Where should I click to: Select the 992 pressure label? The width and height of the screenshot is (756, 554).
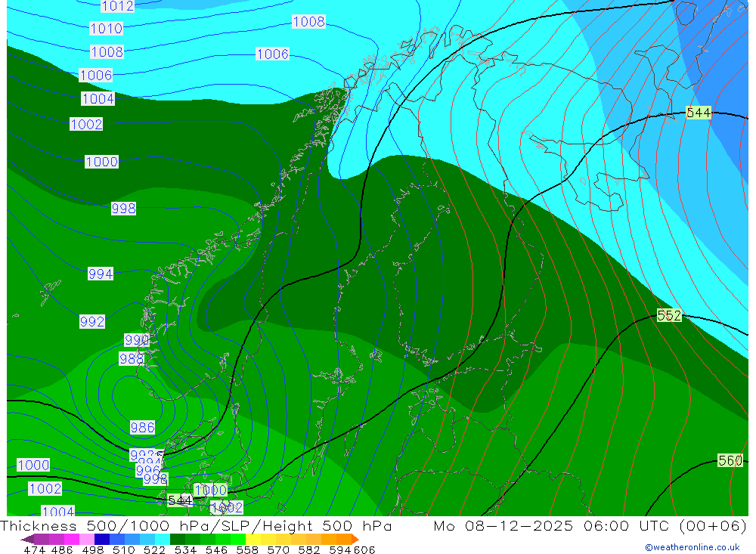point(92,322)
